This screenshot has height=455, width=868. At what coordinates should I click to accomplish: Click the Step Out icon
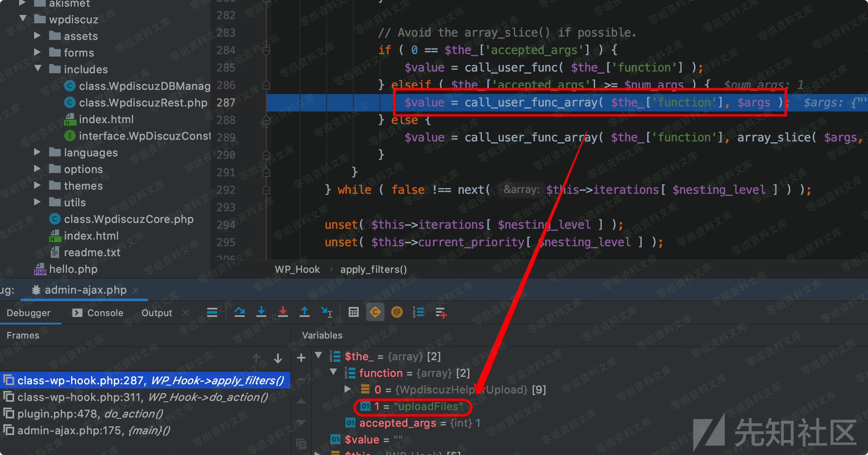(x=305, y=312)
